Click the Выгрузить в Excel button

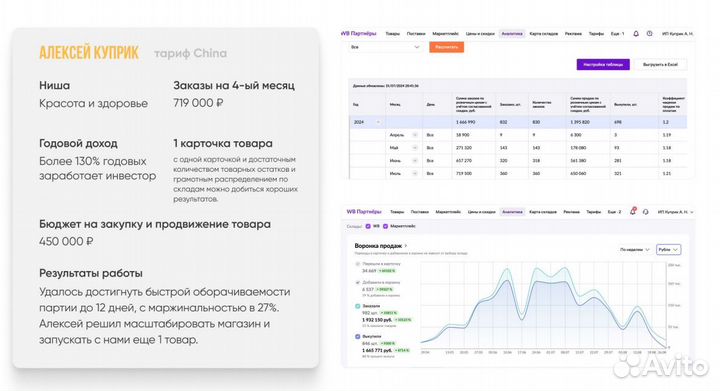(x=660, y=65)
